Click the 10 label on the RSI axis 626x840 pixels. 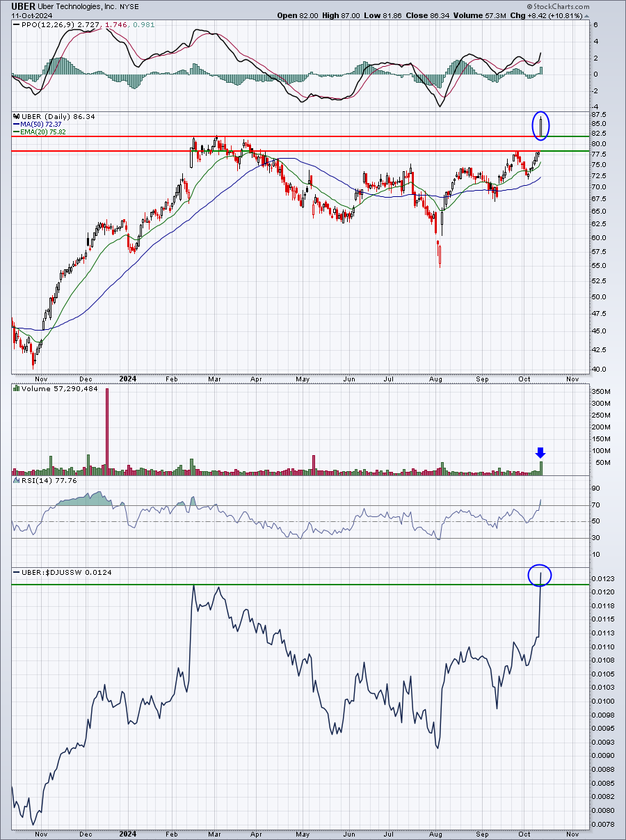coord(596,555)
